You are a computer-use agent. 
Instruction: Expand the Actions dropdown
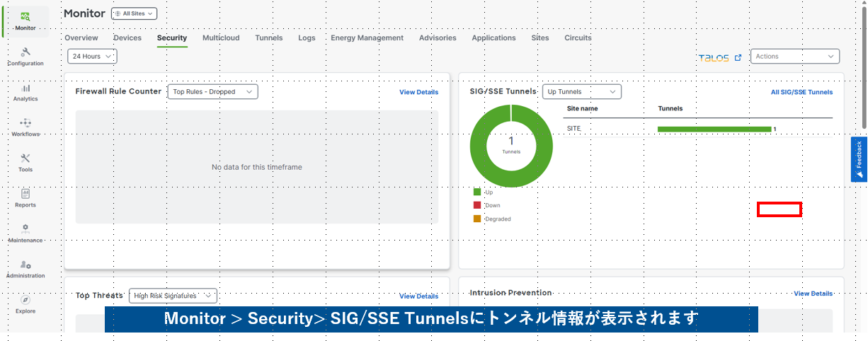click(794, 57)
